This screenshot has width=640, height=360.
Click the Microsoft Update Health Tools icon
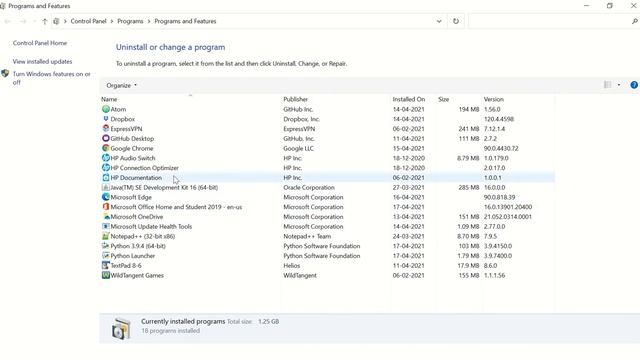coord(106,227)
